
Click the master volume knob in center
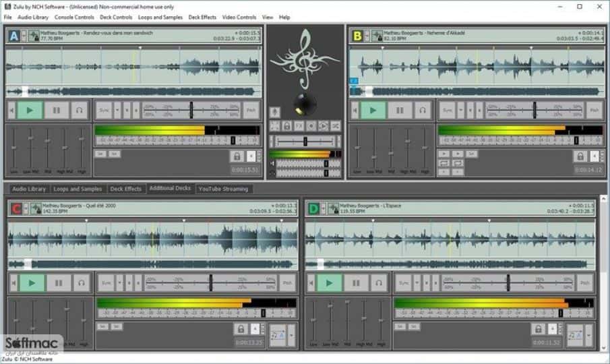(305, 104)
